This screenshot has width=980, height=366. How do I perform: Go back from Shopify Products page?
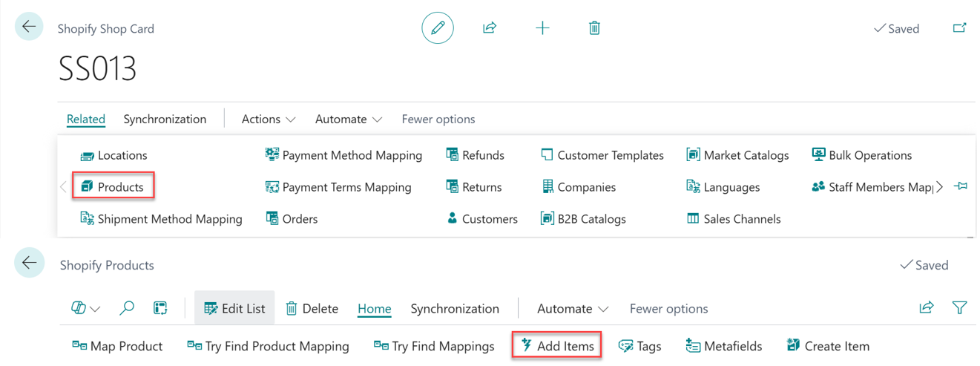[x=29, y=263]
